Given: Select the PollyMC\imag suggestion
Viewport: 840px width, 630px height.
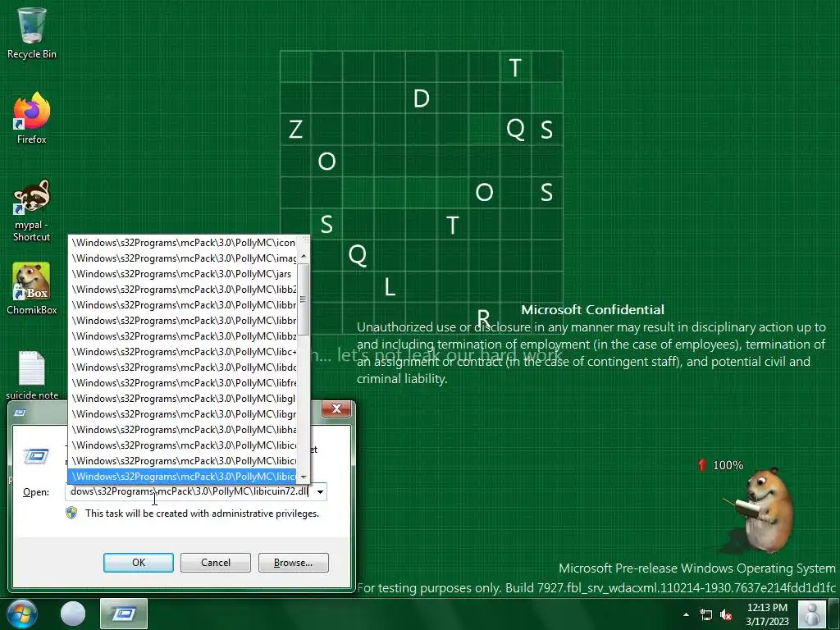Looking at the screenshot, I should tap(183, 258).
